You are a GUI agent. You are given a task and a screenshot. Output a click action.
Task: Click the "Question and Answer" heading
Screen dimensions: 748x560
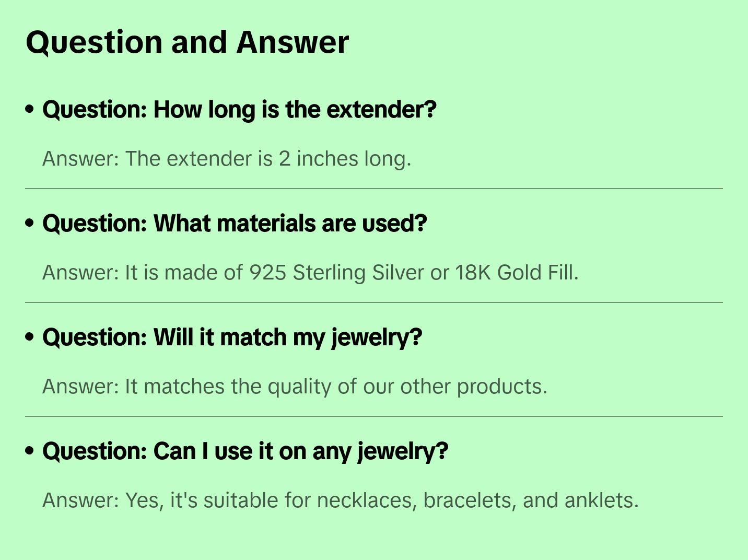(187, 42)
